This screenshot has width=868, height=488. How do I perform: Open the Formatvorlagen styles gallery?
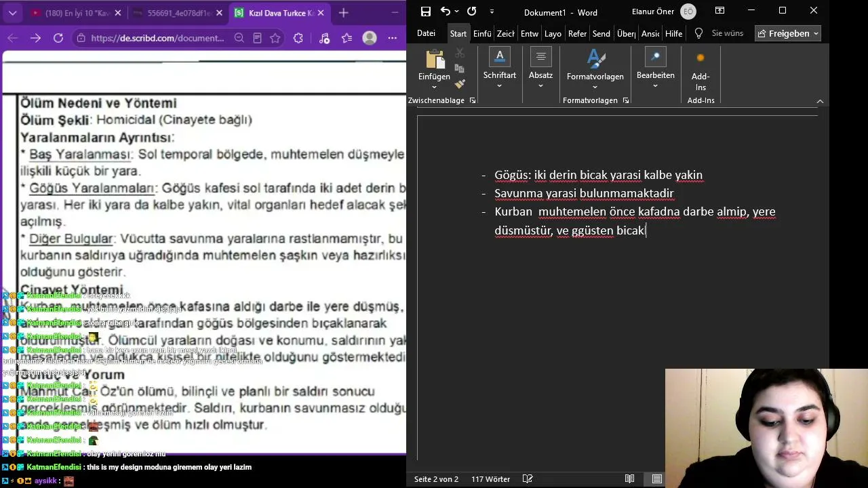pos(595,68)
